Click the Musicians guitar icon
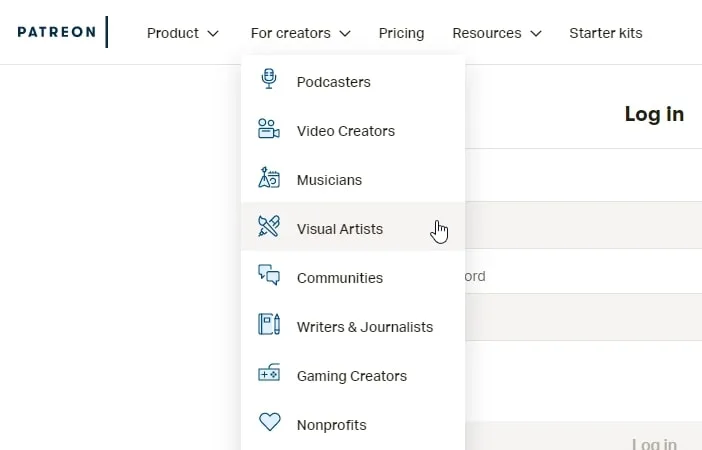The height and width of the screenshot is (450, 702). [268, 178]
